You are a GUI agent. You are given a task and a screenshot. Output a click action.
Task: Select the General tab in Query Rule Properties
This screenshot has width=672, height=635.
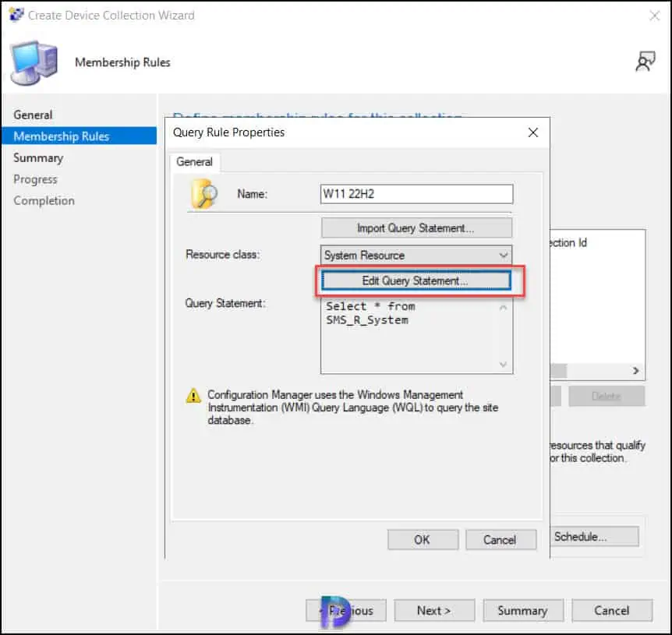pos(195,162)
